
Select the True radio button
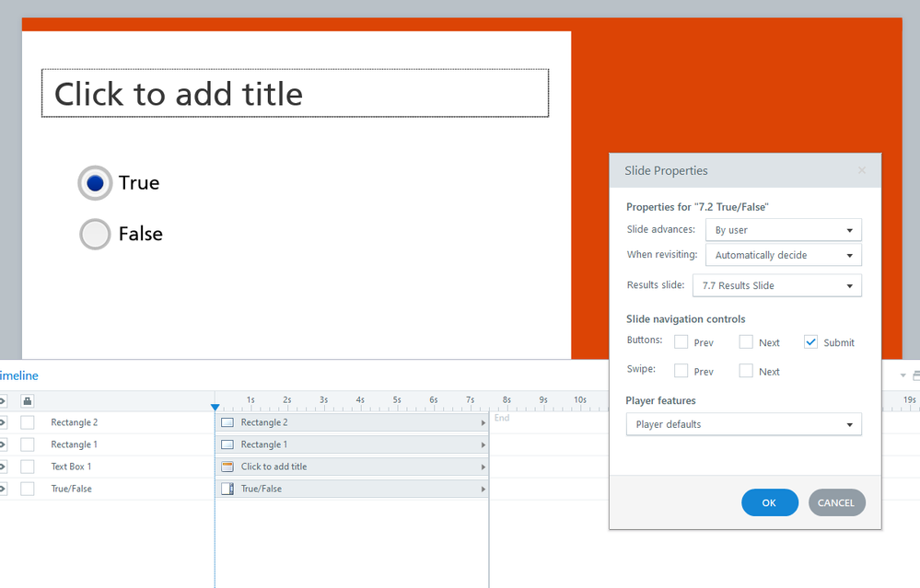tap(95, 183)
